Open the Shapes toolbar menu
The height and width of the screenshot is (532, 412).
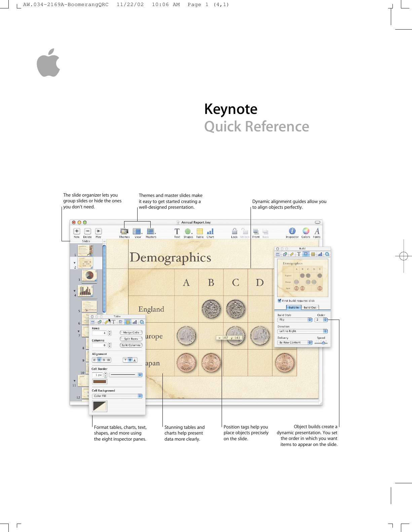point(188,231)
